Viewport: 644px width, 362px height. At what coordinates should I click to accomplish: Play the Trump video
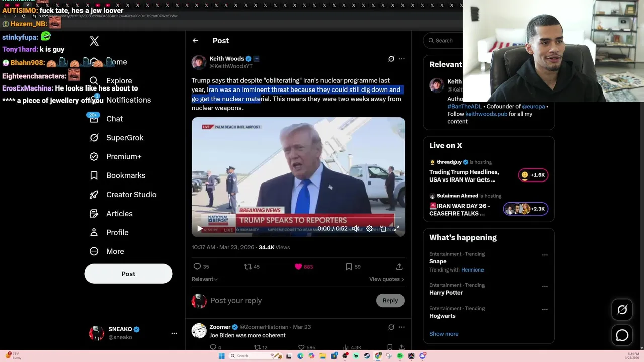click(200, 229)
